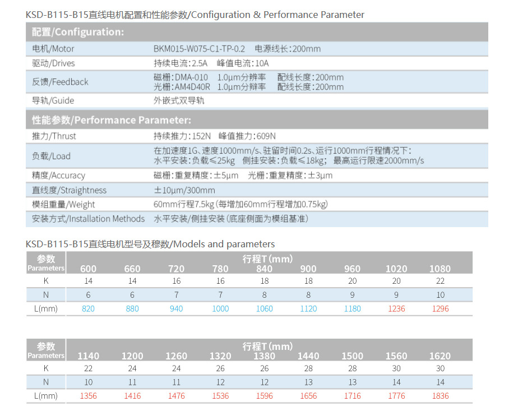Click stroke column header '1380'
The height and width of the screenshot is (406, 532).
pyautogui.click(x=264, y=356)
